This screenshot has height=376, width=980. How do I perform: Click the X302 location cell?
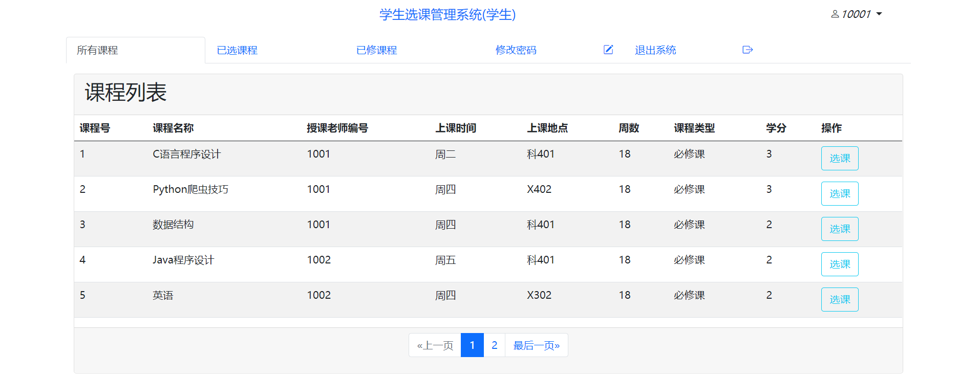(x=539, y=295)
